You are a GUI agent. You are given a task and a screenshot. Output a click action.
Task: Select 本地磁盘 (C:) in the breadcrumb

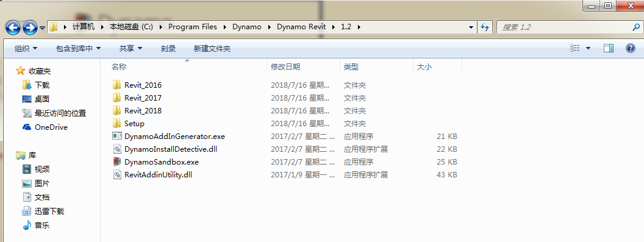(x=131, y=27)
